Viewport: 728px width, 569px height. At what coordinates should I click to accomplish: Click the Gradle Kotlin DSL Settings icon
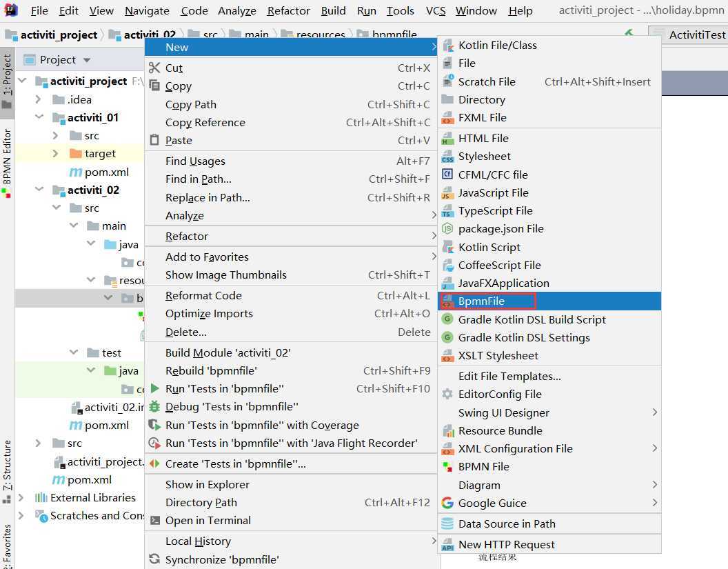[x=447, y=338]
